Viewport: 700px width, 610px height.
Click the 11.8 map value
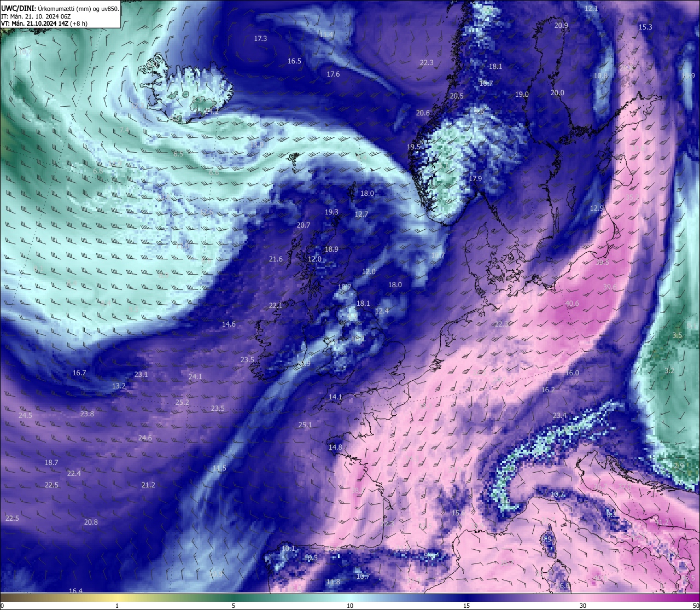pos(333,582)
